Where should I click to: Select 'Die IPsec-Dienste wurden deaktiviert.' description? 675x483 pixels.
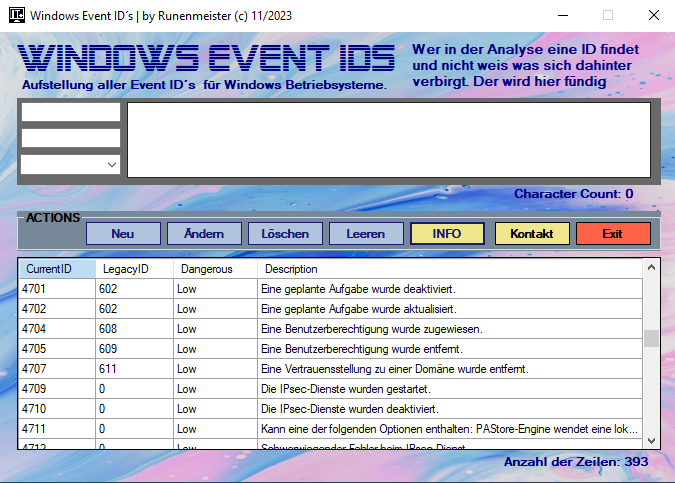tap(450, 409)
